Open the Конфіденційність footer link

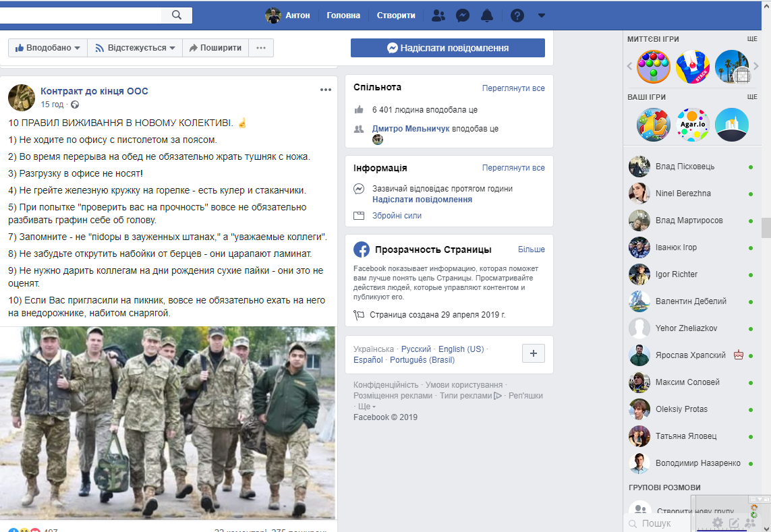click(x=386, y=384)
